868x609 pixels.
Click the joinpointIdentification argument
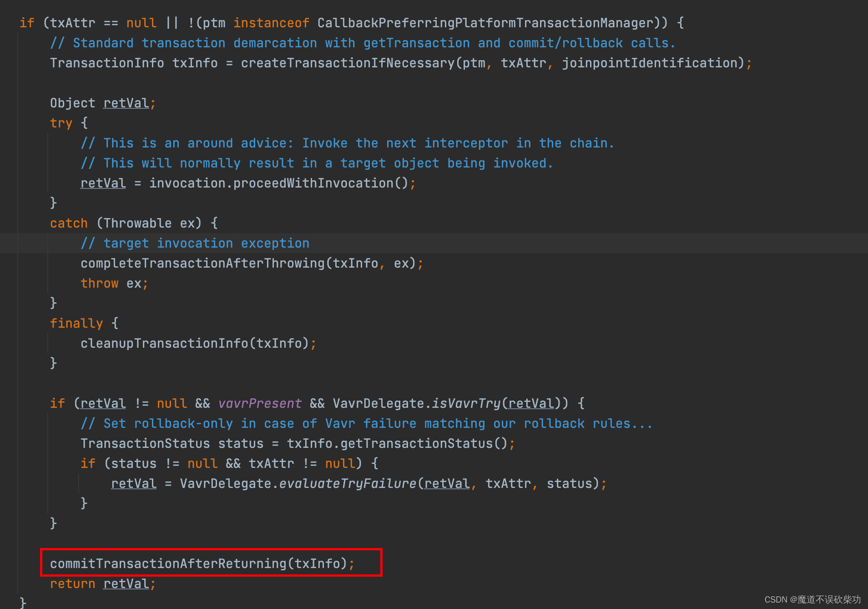pyautogui.click(x=649, y=63)
